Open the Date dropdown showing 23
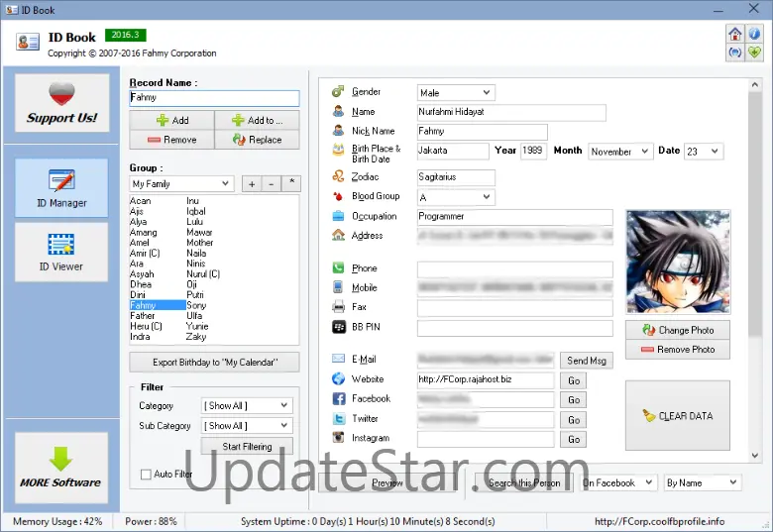773x532 pixels. 704,152
